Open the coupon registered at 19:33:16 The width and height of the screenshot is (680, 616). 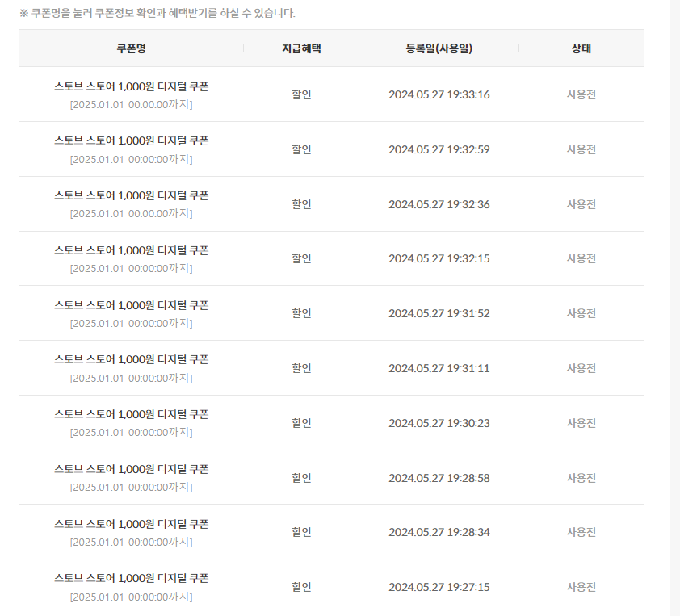click(x=131, y=86)
